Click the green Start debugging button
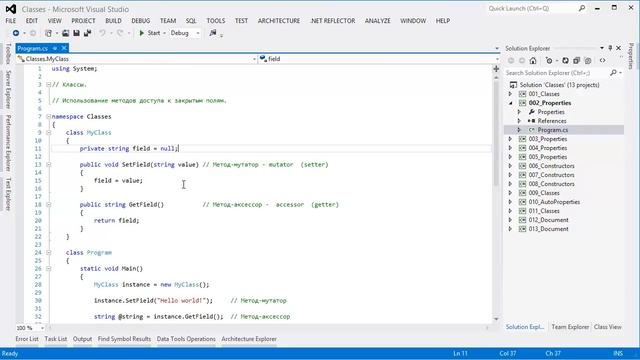This screenshot has width=640, height=360. [149, 33]
